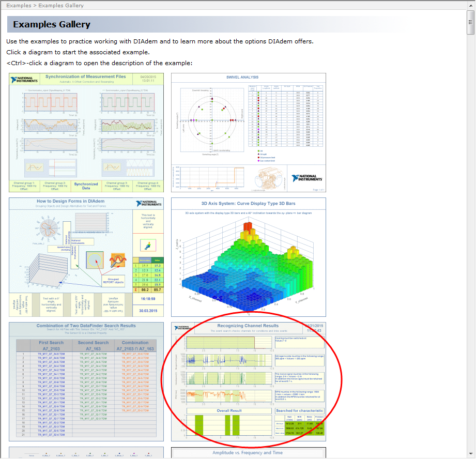Screen dimensions: 476x459
Task: Open How to Design Forms in DIAdem example
Action: tap(86, 257)
